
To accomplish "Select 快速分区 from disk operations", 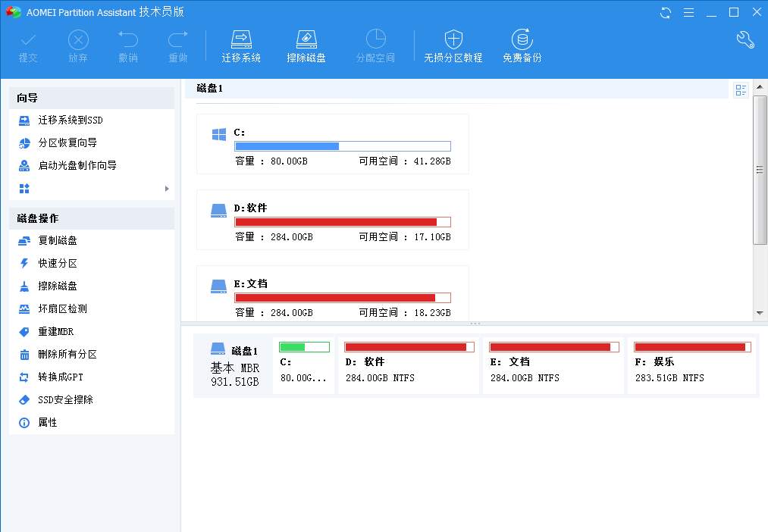I will point(57,263).
